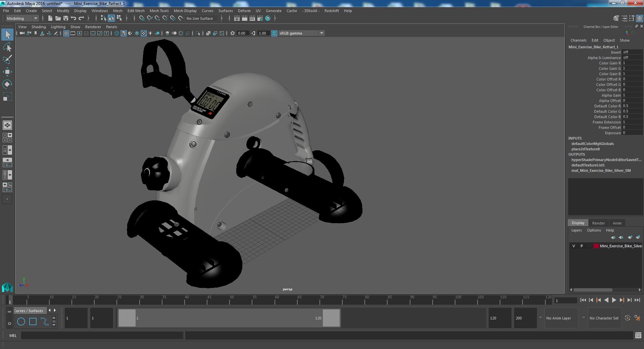The width and height of the screenshot is (644, 349).
Task: Show the Tool Settings panel
Action: pyautogui.click(x=632, y=18)
